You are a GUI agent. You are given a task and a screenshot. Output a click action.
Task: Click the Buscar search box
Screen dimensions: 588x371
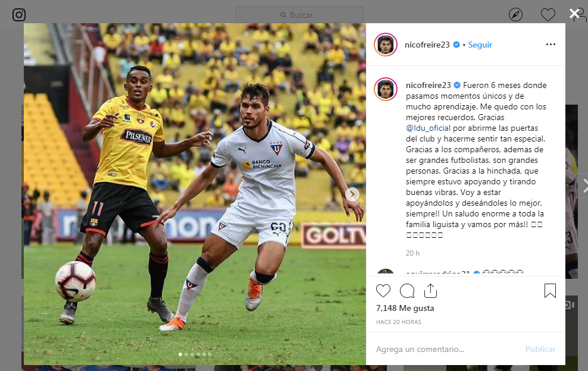click(299, 15)
